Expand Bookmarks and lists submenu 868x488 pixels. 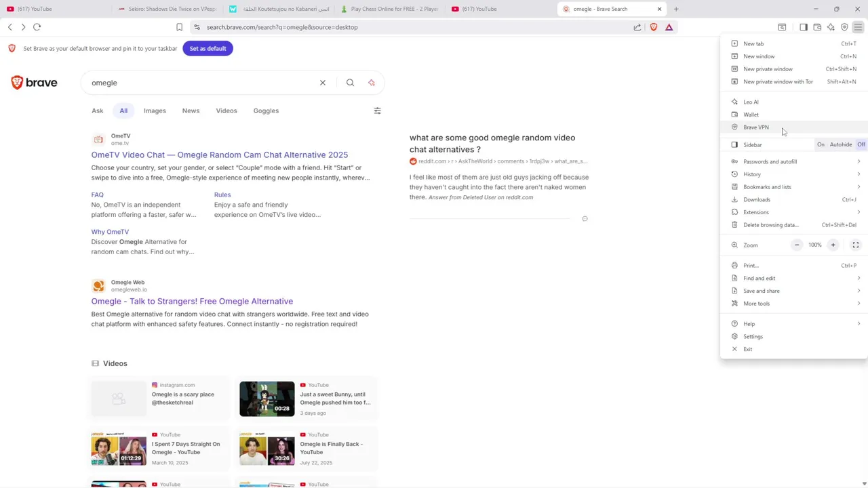pyautogui.click(x=794, y=187)
